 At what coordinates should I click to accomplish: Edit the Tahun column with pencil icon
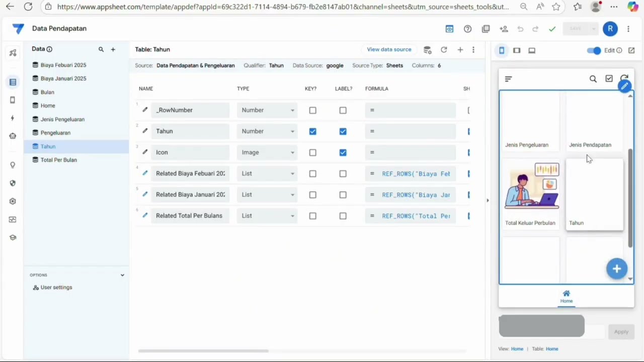145,131
